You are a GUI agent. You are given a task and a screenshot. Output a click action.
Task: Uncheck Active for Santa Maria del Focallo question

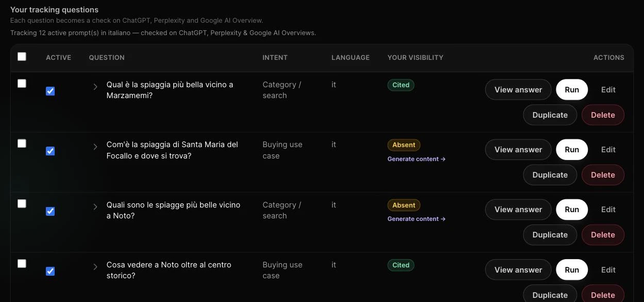(50, 151)
